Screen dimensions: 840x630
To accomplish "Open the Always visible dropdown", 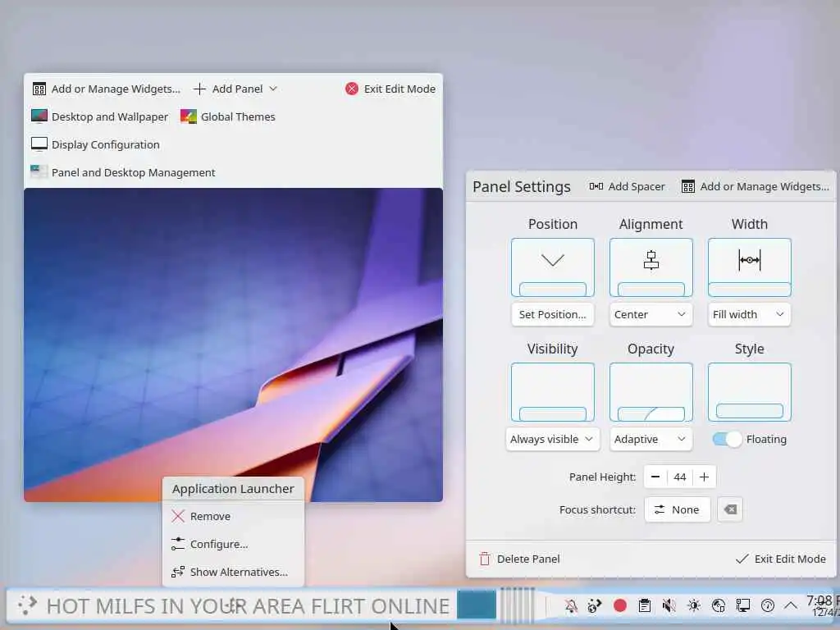I will coord(552,440).
